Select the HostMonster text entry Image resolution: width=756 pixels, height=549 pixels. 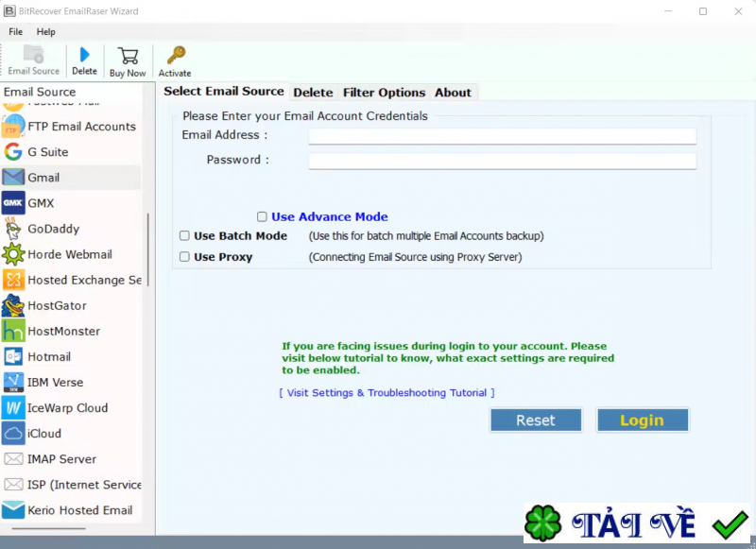click(63, 331)
